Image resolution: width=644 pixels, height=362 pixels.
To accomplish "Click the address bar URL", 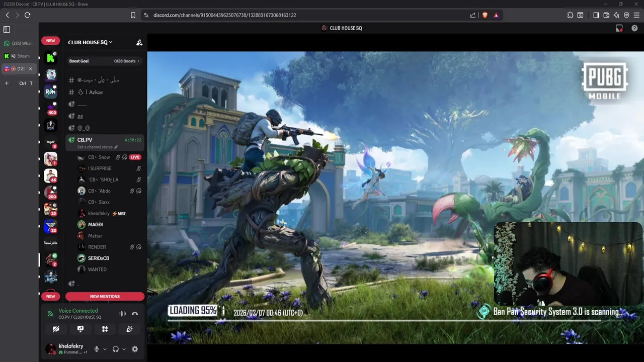I will [x=225, y=15].
